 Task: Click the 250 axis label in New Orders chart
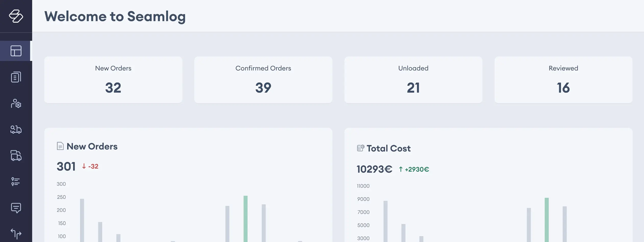(x=61, y=197)
